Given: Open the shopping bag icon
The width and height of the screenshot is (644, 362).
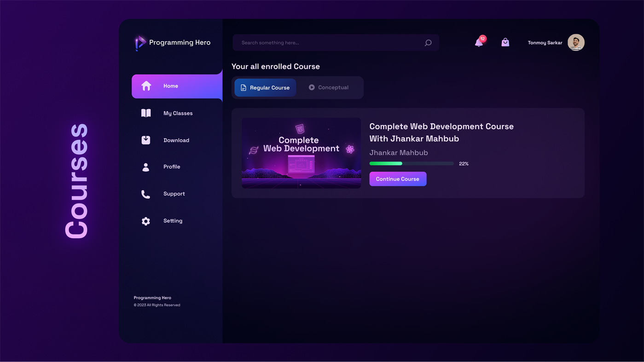Looking at the screenshot, I should (x=505, y=42).
